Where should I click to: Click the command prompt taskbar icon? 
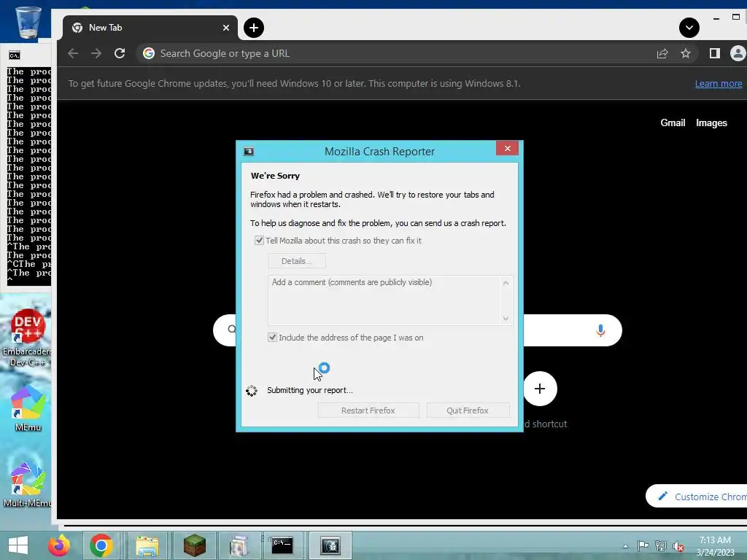282,545
